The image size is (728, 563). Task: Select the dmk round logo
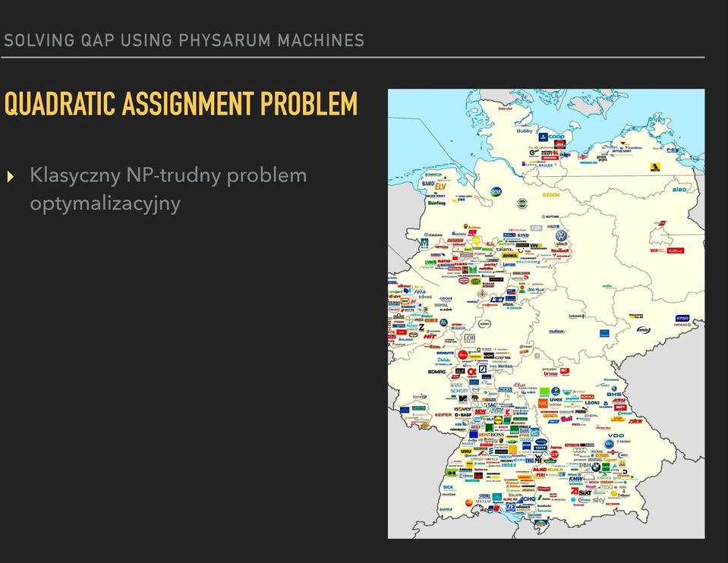(x=496, y=191)
